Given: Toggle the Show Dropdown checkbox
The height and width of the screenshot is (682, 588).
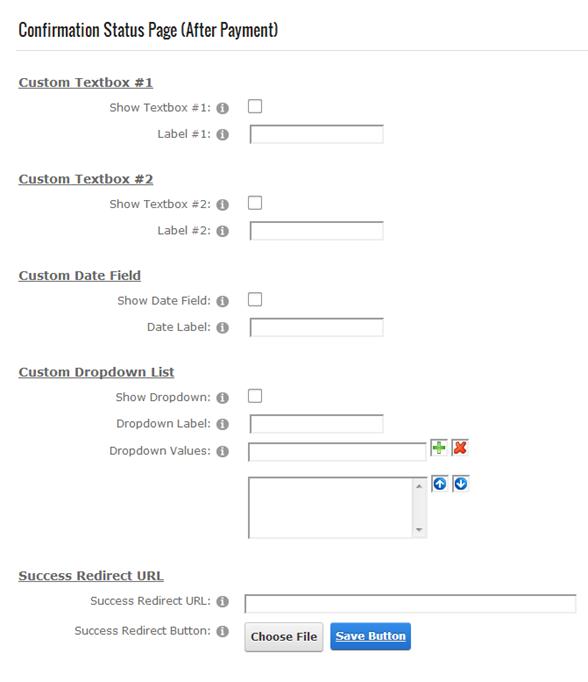Looking at the screenshot, I should coord(255,396).
